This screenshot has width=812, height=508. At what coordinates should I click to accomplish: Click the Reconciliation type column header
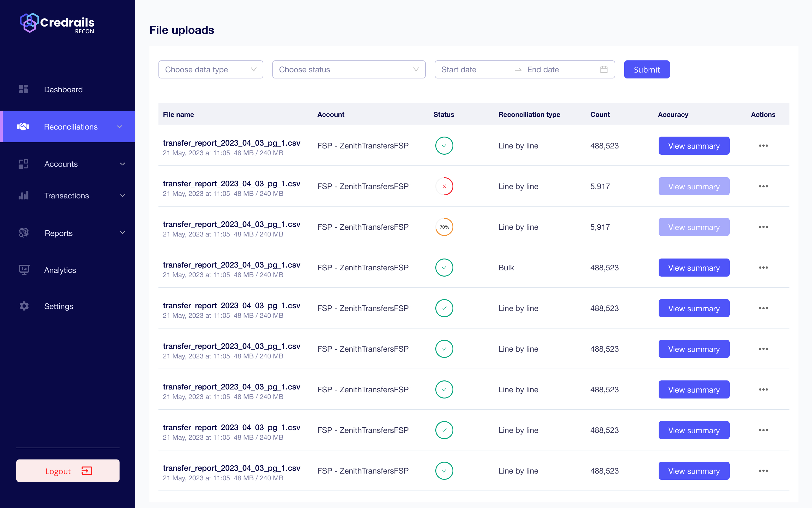point(529,115)
